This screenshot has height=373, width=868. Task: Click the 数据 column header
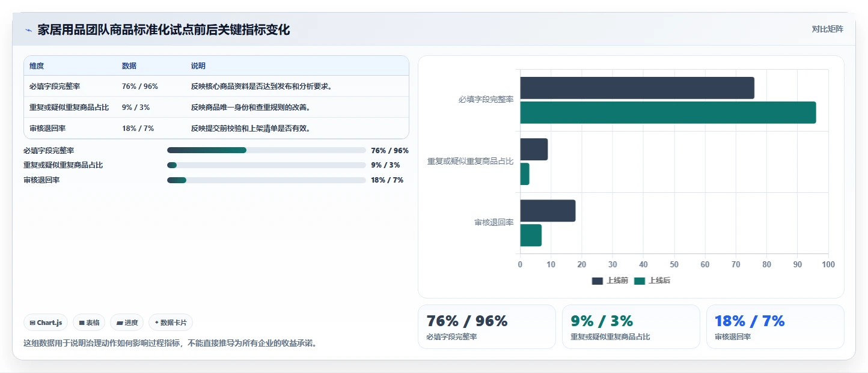click(x=129, y=66)
